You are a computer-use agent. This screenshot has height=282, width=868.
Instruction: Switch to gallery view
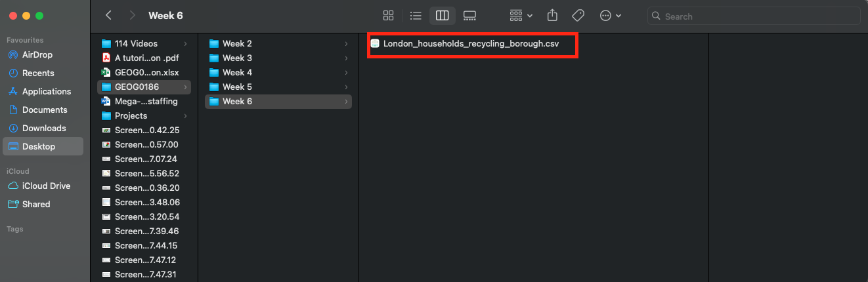(469, 15)
